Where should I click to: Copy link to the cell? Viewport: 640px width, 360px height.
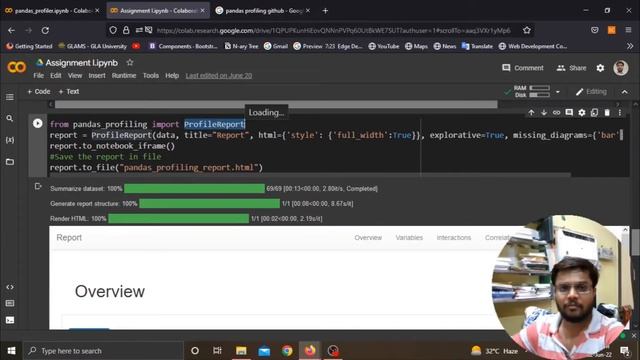pyautogui.click(x=556, y=113)
